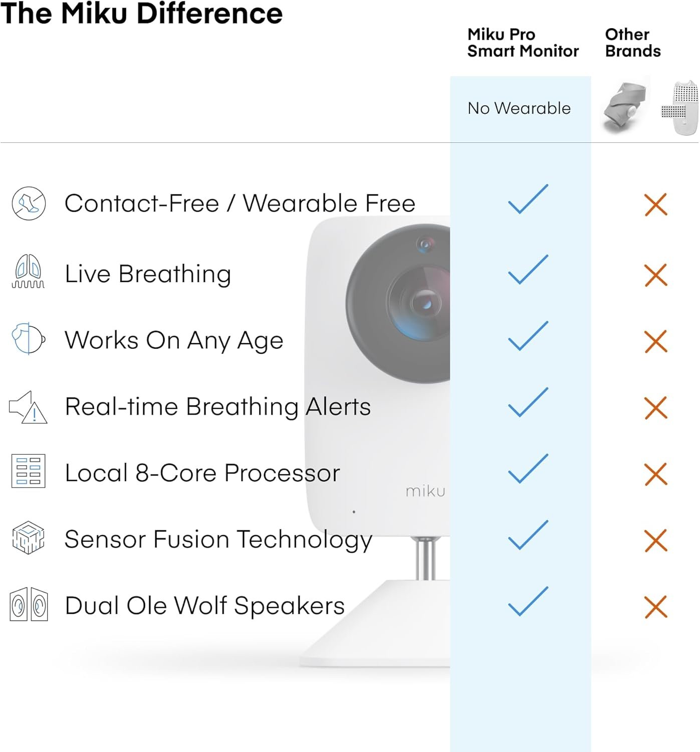700x752 pixels.
Task: Click the Works On Any Age icon
Action: click(28, 339)
